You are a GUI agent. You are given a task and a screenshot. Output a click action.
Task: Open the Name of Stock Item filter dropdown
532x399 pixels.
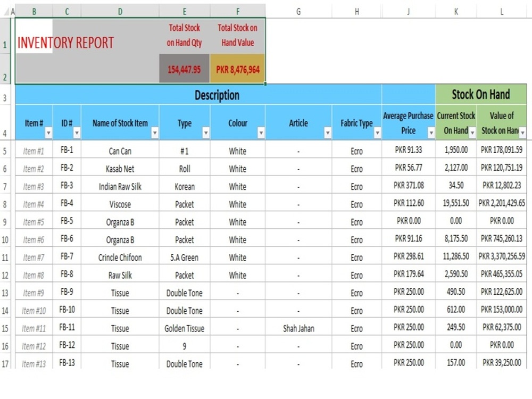(155, 132)
